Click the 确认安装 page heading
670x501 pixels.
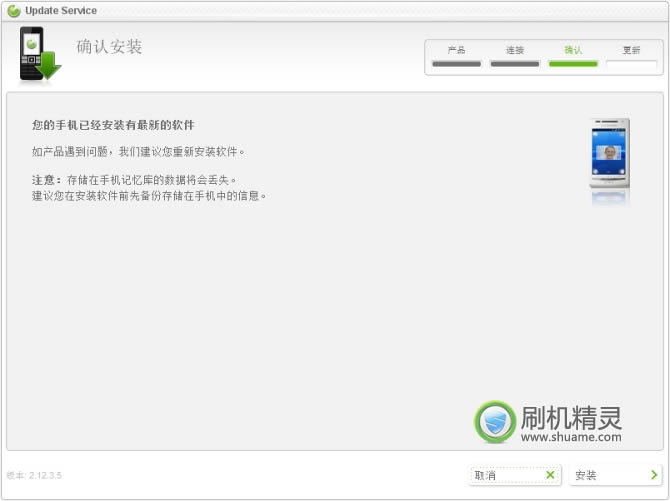[x=109, y=47]
